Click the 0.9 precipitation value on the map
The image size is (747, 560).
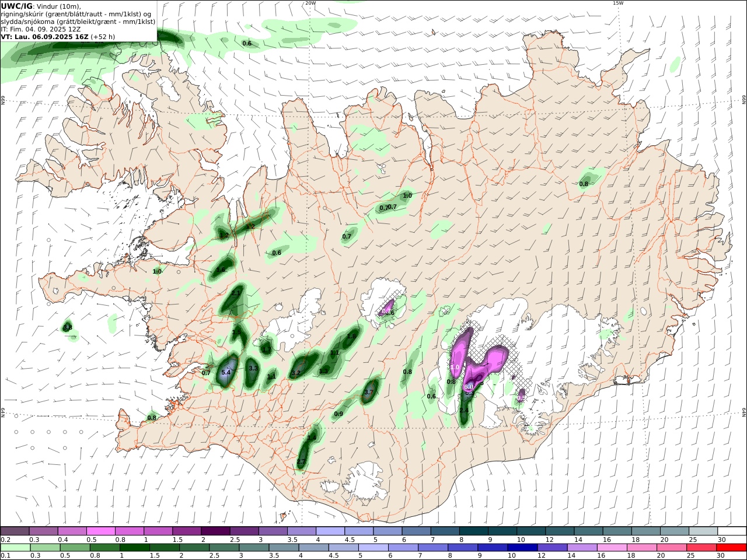click(338, 414)
